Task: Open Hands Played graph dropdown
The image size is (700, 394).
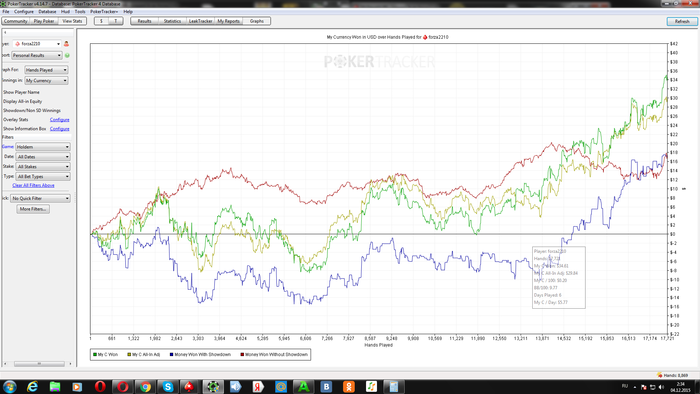Action: point(46,70)
